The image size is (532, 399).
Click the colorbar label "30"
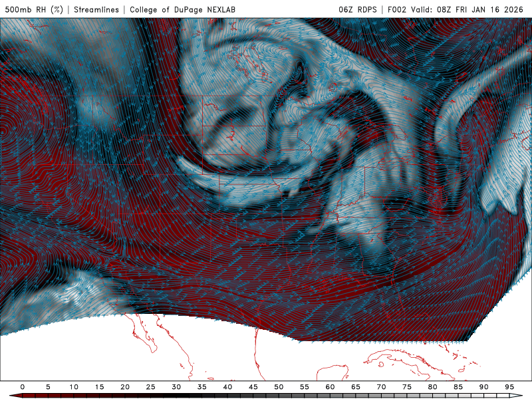pyautogui.click(x=176, y=387)
